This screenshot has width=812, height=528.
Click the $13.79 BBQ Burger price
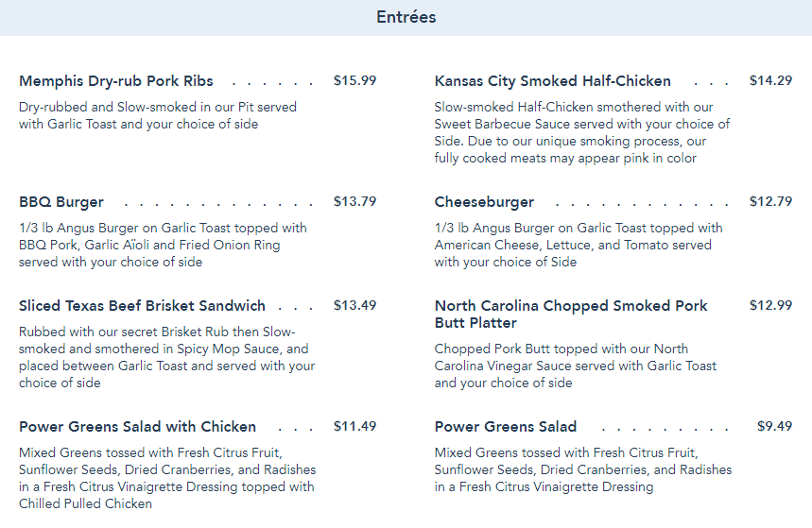(354, 202)
